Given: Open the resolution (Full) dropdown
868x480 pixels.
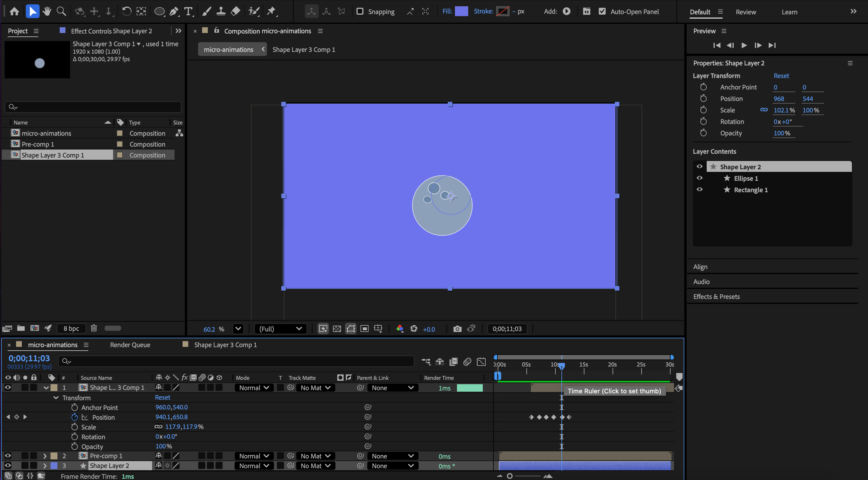Looking at the screenshot, I should click(x=280, y=329).
